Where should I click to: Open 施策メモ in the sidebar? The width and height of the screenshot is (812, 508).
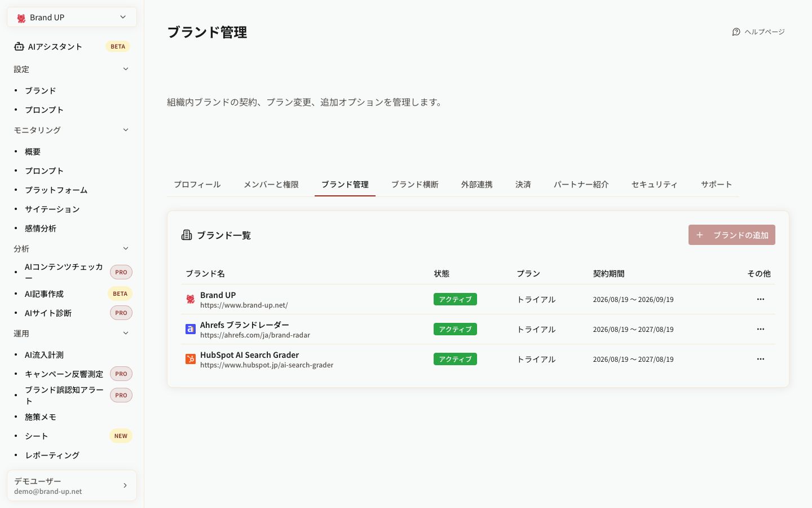point(41,417)
